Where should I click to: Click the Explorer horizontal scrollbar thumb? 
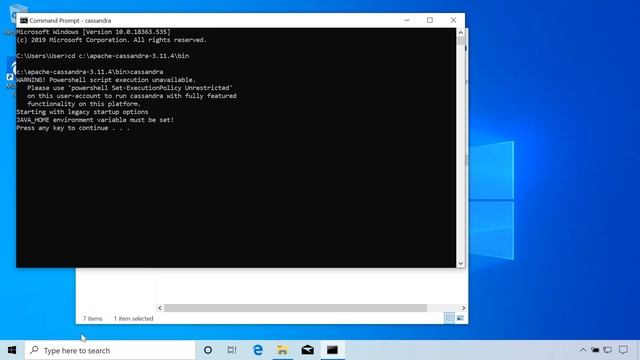coord(296,308)
